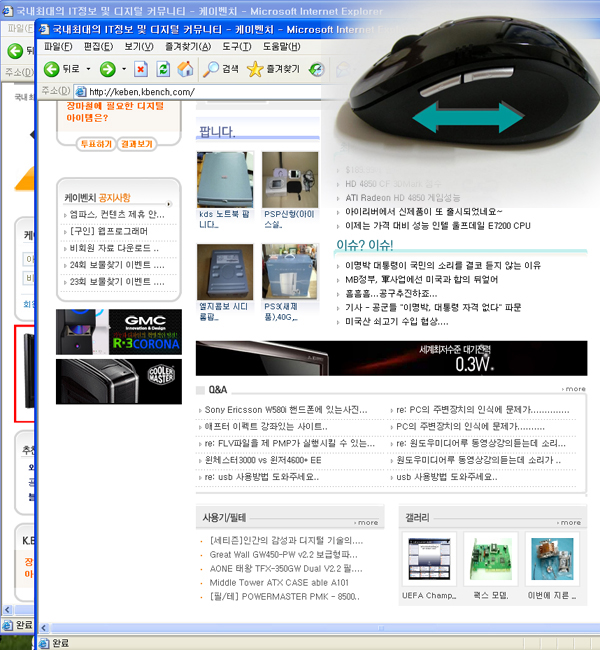Open 편집(E) menu
Viewport: 600px width, 650px height.
click(98, 47)
